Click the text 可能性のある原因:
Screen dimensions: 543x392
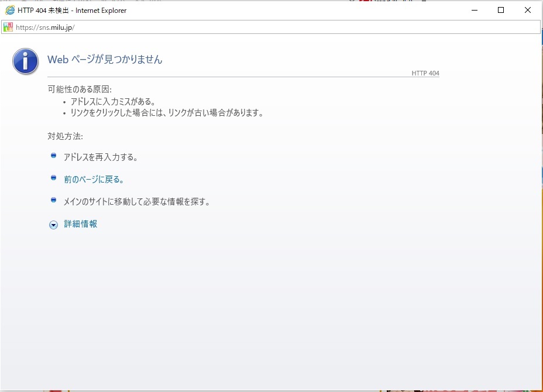[x=80, y=90]
